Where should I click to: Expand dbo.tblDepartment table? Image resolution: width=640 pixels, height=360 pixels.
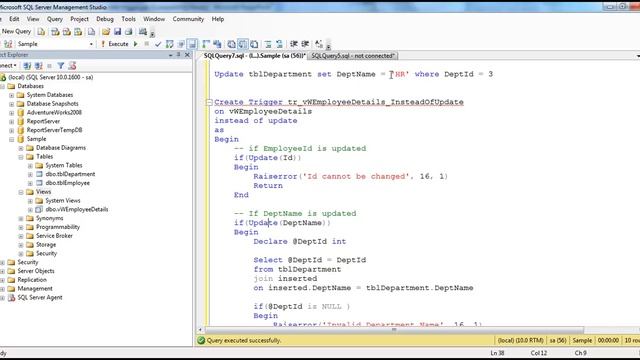click(x=30, y=174)
